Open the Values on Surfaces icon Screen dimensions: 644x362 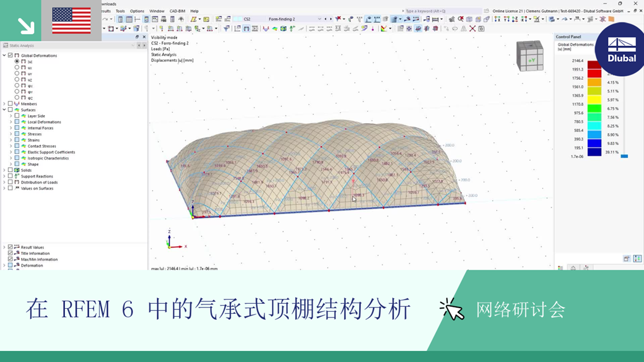pos(17,188)
